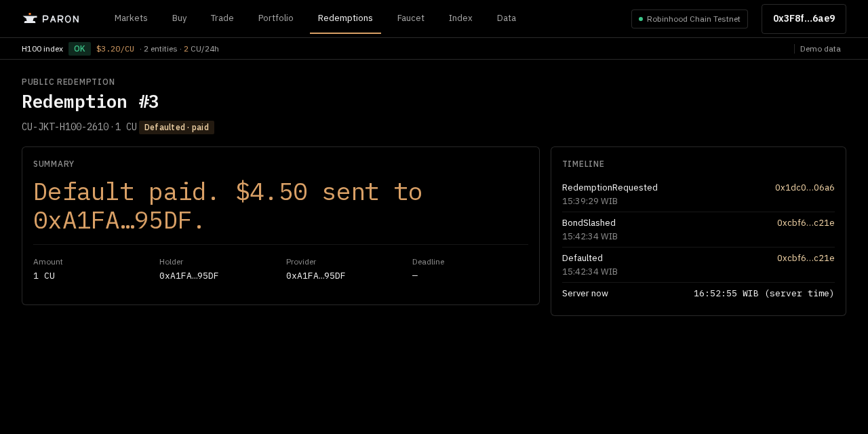Click the 16:52:55 WIB server time
Image resolution: width=868 pixels, height=434 pixels.
[764, 294]
